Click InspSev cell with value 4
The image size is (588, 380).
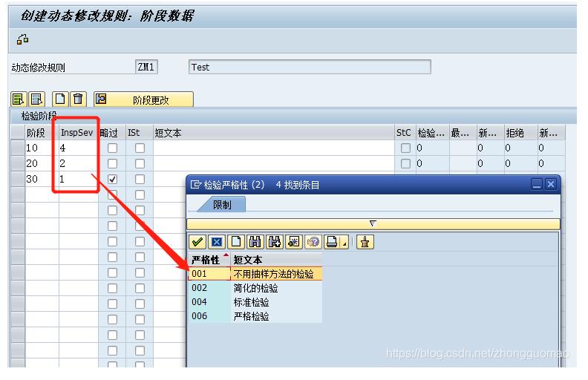[79, 148]
